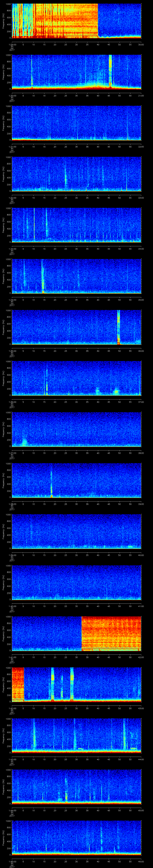Click the 1:39:00 start time label
Viewport: 153px width, 868px height.
12,555
